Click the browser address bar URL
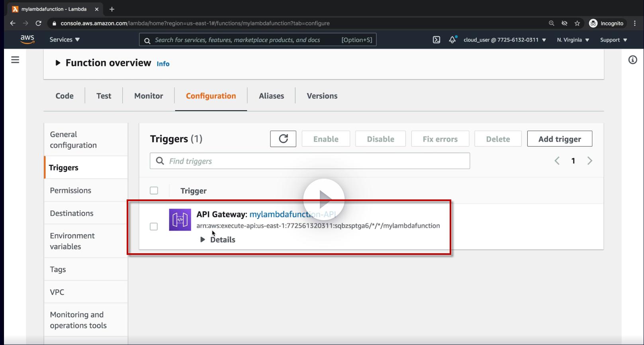This screenshot has width=644, height=345. (x=195, y=24)
